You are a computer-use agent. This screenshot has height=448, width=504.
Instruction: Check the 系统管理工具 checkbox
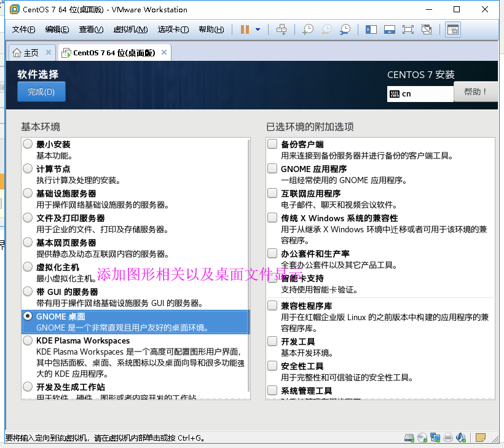click(x=272, y=390)
